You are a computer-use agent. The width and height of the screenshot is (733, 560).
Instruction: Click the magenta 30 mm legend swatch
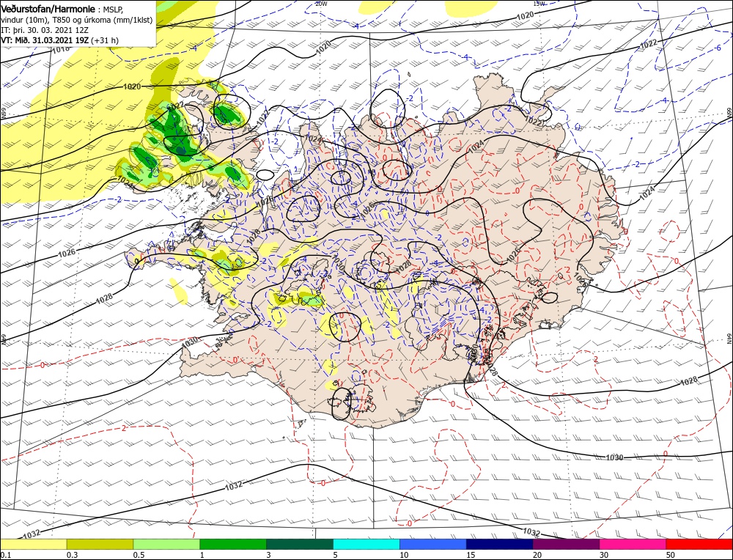tap(633, 544)
